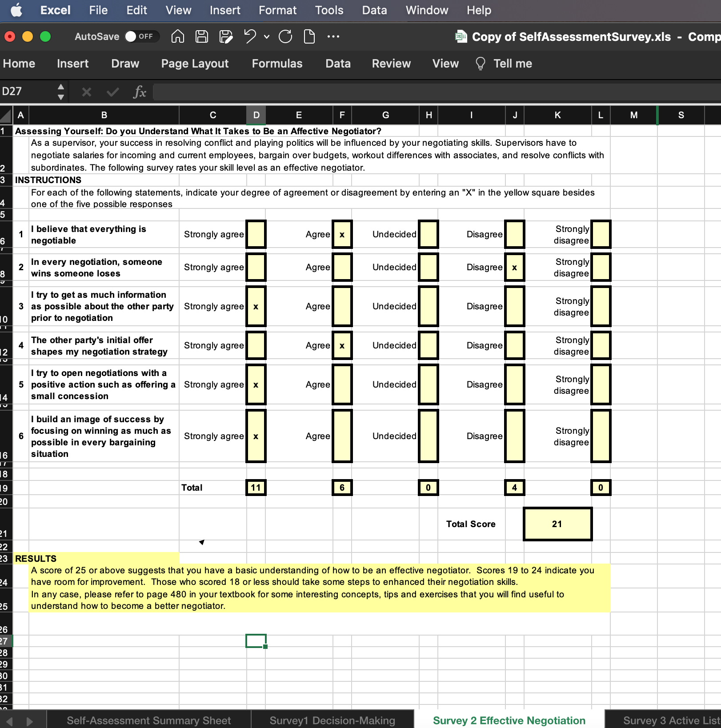The width and height of the screenshot is (721, 728).
Task: Click the Tell me lightbulb icon
Action: [481, 64]
